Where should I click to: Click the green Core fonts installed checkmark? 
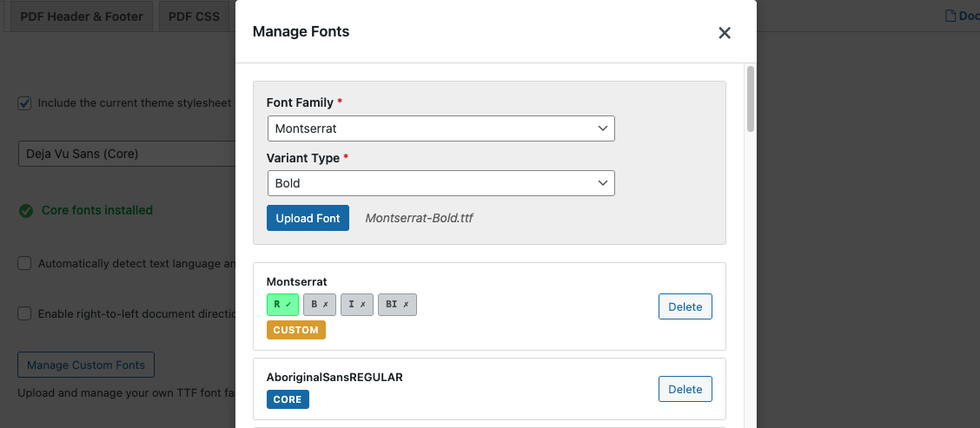26,210
